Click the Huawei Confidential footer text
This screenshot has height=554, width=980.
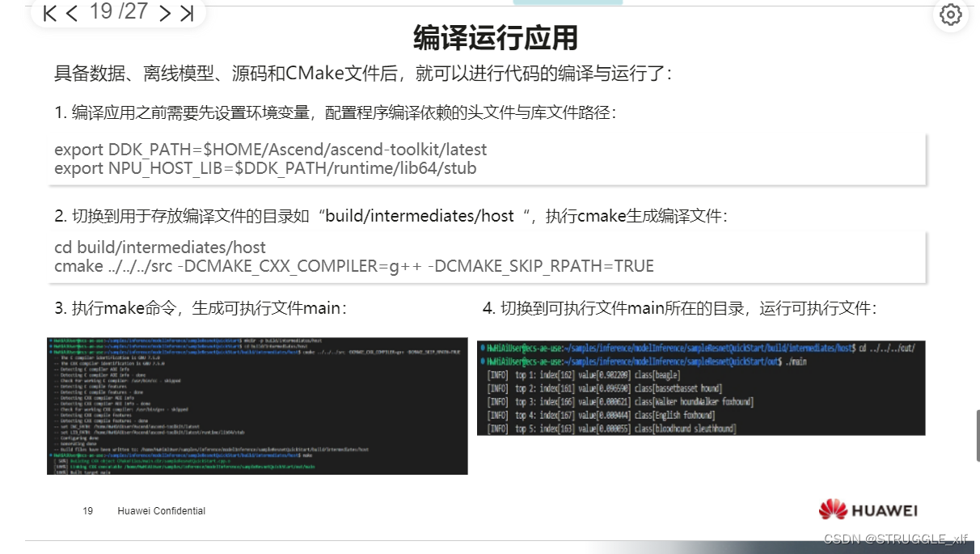click(161, 510)
